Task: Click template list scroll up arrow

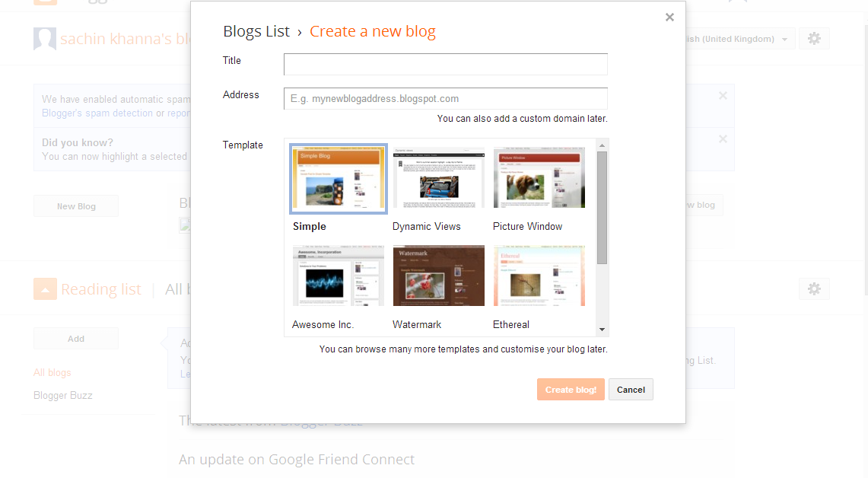Action: [x=603, y=145]
